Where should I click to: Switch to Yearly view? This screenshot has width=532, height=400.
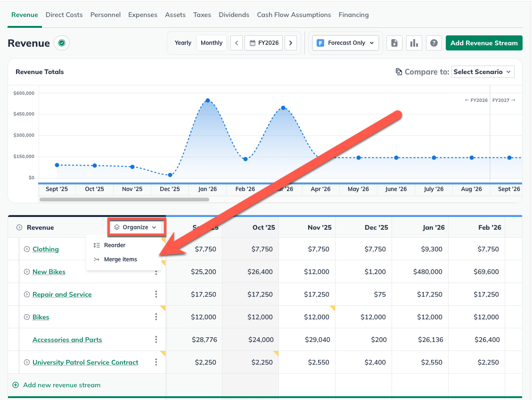tap(182, 42)
